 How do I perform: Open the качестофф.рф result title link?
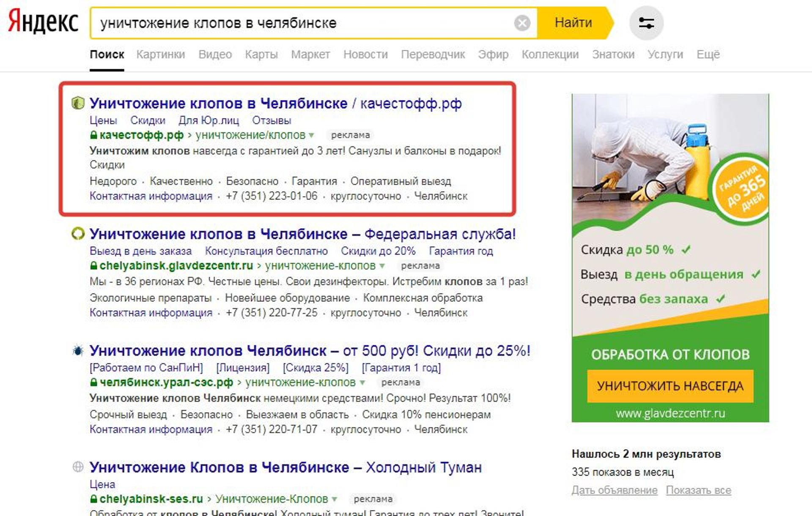(x=275, y=103)
